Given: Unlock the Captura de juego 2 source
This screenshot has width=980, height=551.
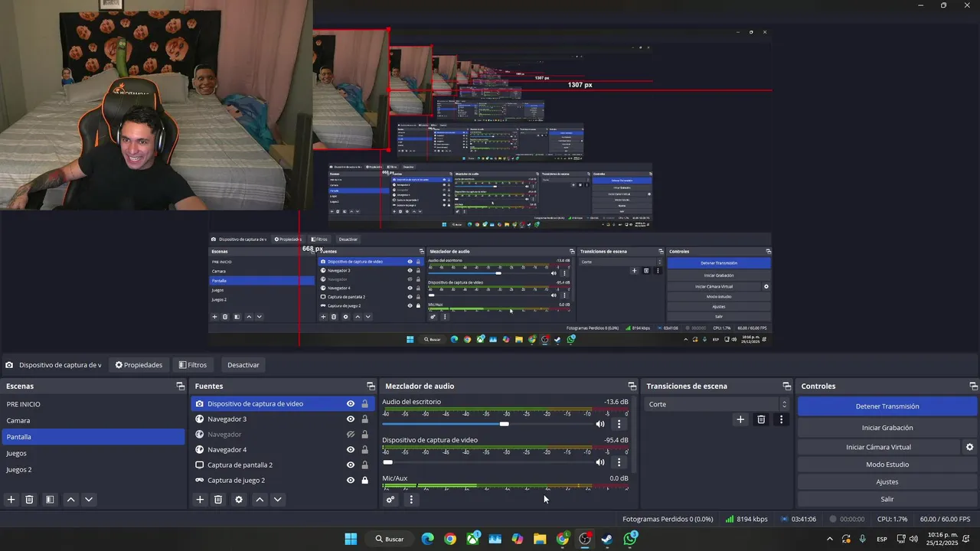Looking at the screenshot, I should tap(364, 481).
